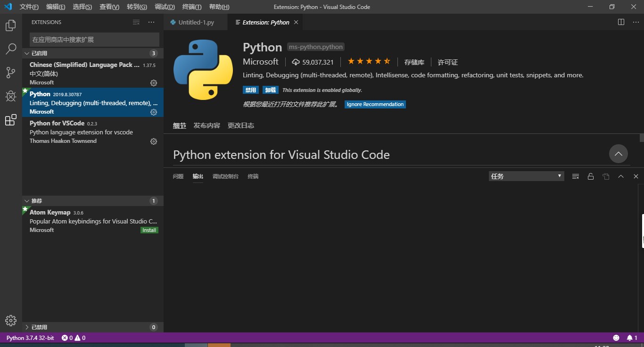Switch to 调试控制台 panel tab
The width and height of the screenshot is (644, 347).
[225, 176]
